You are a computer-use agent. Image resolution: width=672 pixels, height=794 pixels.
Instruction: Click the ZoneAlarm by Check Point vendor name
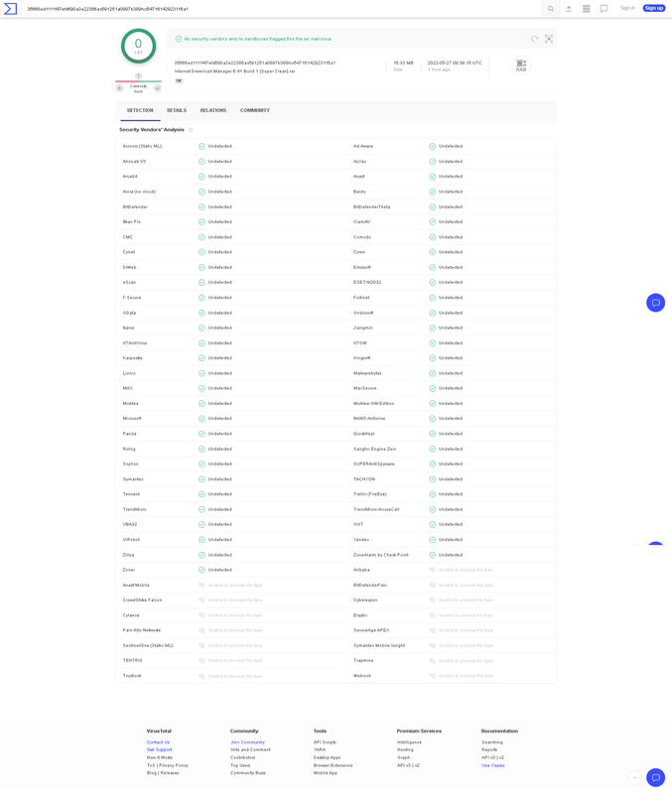pos(381,555)
